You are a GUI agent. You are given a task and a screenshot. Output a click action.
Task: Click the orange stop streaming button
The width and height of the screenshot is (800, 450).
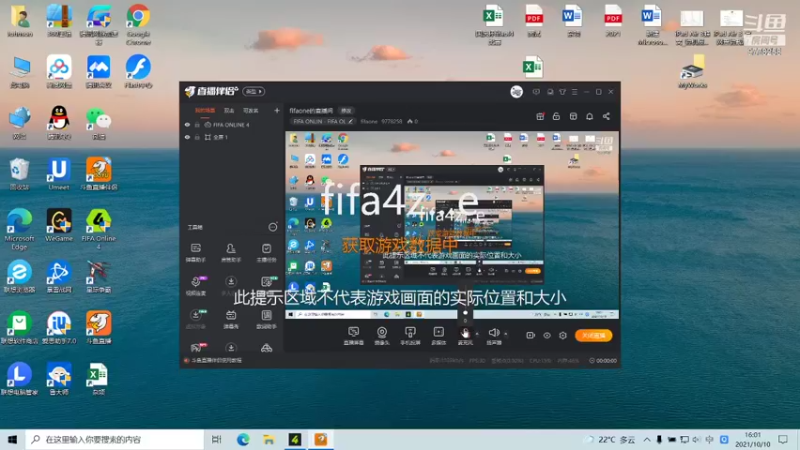[593, 335]
